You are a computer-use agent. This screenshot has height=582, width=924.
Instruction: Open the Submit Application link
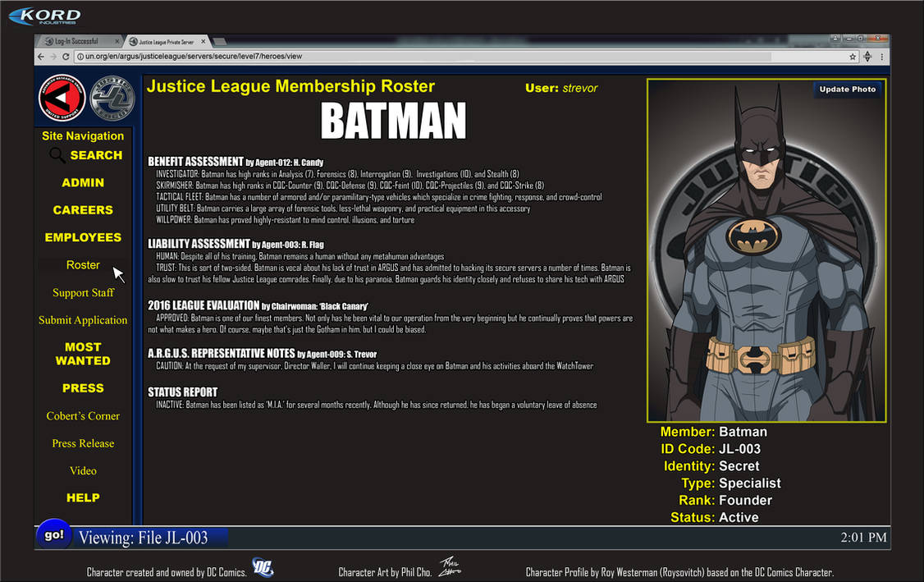pyautogui.click(x=83, y=320)
